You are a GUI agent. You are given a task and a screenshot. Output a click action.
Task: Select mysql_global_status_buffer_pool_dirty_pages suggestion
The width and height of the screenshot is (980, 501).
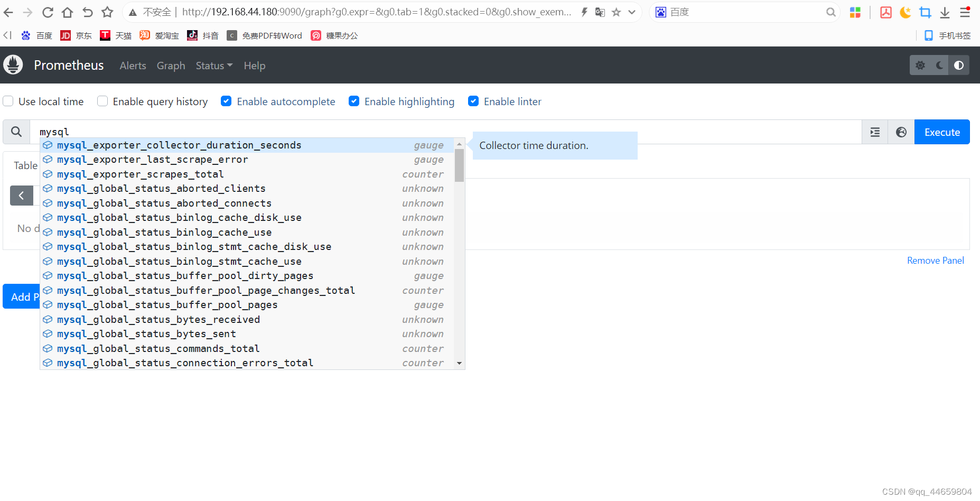[x=247, y=276]
